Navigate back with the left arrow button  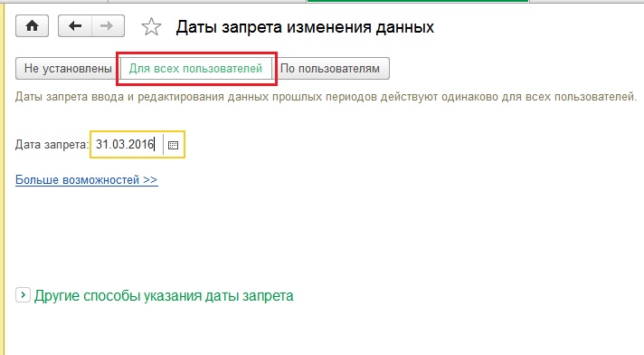tap(75, 26)
